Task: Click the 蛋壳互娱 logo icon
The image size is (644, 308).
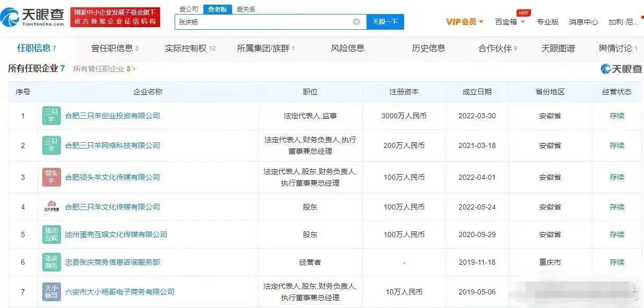Action: click(x=51, y=235)
